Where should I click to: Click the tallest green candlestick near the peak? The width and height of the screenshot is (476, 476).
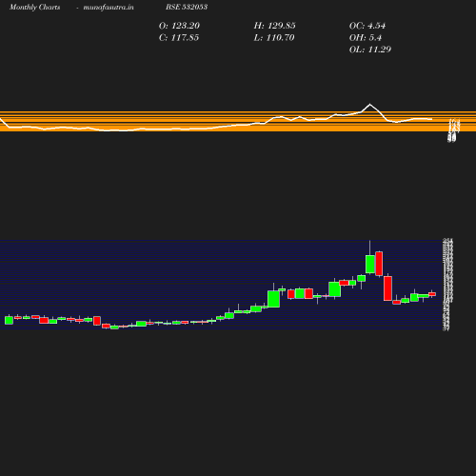(369, 264)
